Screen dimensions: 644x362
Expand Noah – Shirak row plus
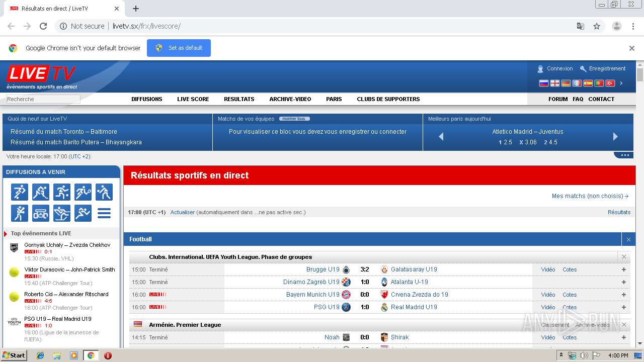[624, 337]
